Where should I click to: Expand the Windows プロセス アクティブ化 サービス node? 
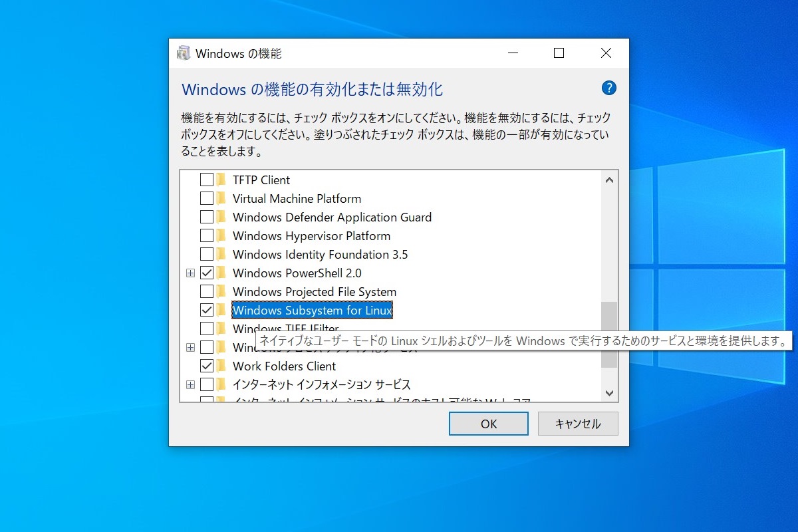coord(190,347)
